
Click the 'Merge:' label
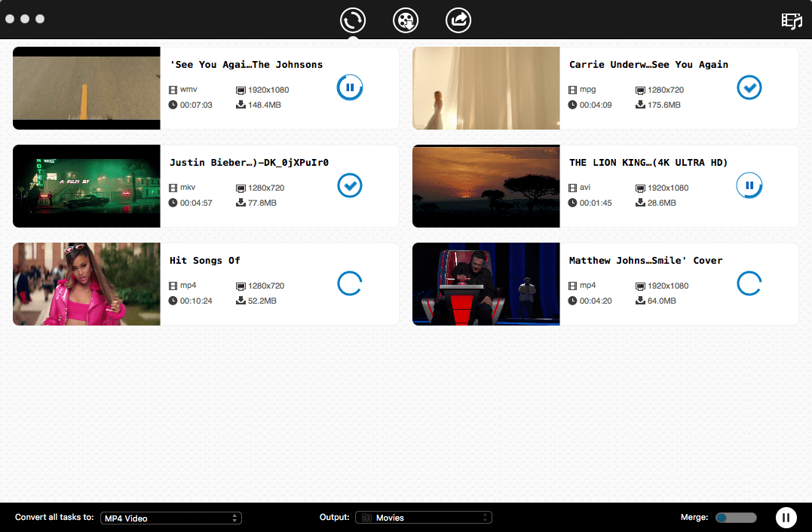694,517
